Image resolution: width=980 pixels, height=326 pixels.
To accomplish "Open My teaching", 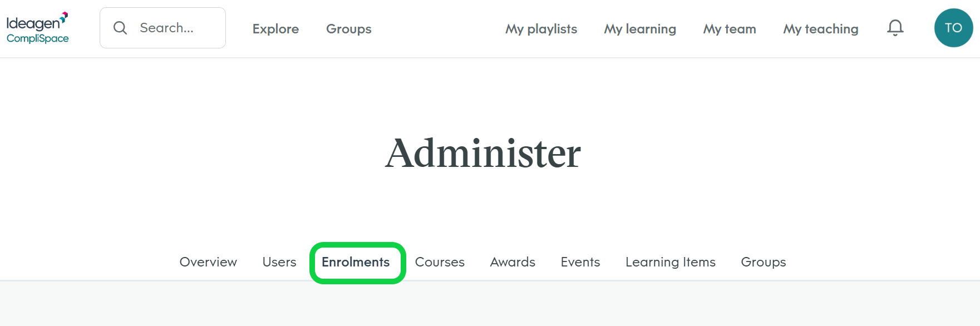I will click(x=820, y=29).
